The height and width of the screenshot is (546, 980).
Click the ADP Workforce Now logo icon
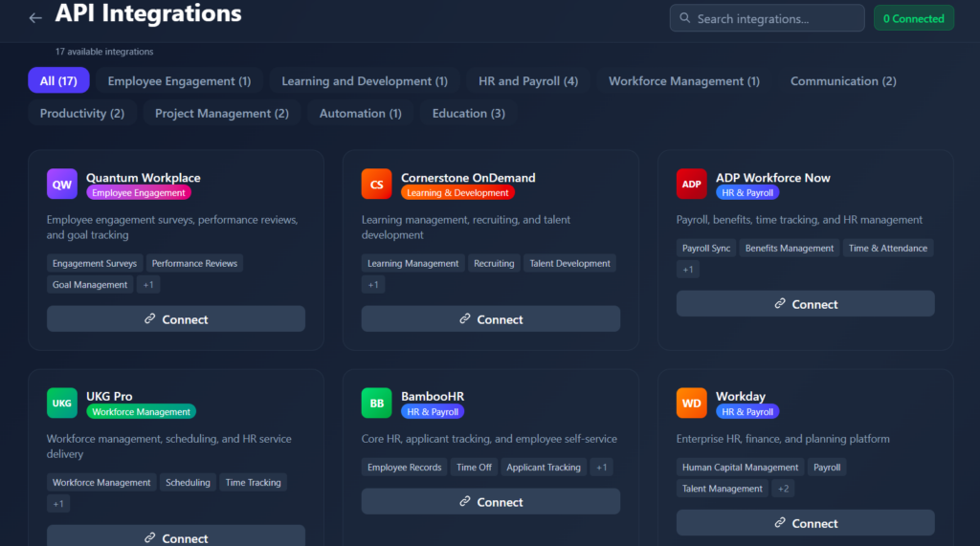click(691, 185)
